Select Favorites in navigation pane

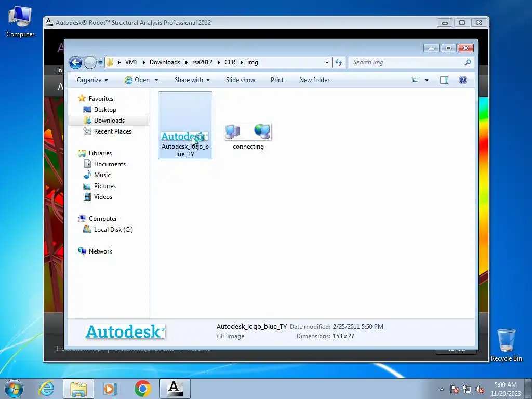(x=101, y=99)
